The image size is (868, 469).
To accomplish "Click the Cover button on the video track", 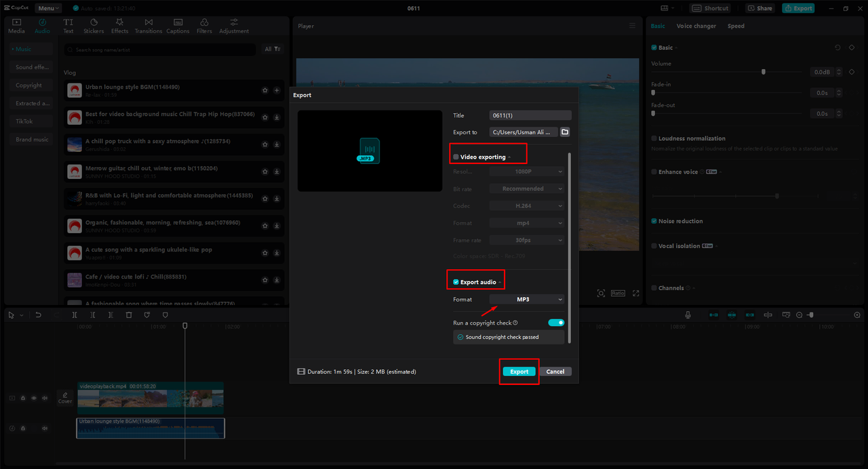I will click(x=65, y=398).
